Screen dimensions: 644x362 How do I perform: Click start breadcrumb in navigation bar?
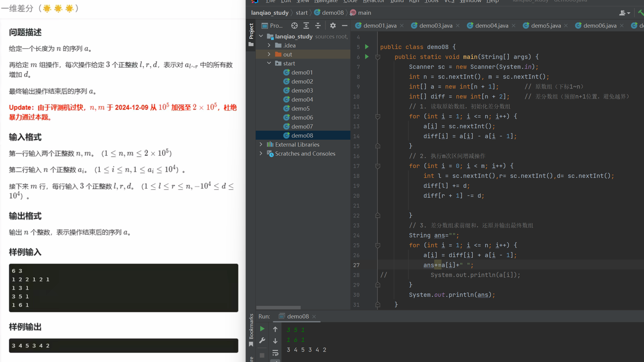301,13
